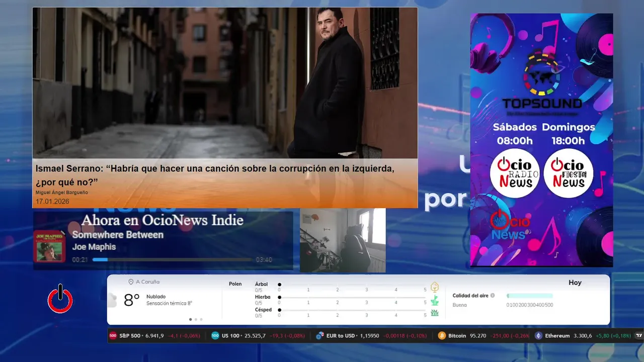This screenshot has width=644, height=362.
Task: Click the Césped pollen grass icon
Action: point(435,313)
